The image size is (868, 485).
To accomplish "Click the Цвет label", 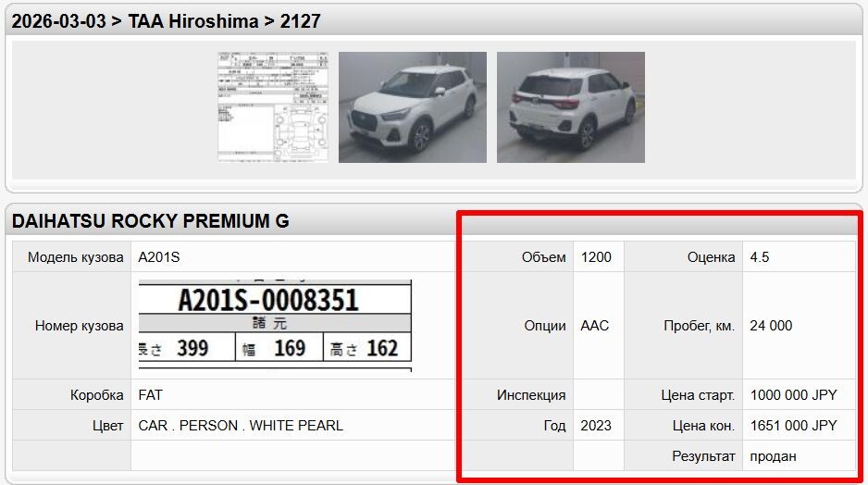I will (x=108, y=425).
